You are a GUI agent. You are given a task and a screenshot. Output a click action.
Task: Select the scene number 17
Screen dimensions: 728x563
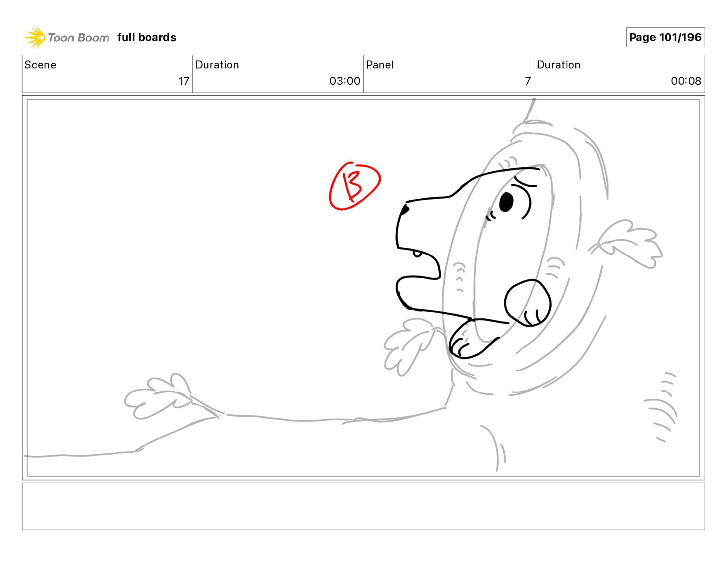184,81
